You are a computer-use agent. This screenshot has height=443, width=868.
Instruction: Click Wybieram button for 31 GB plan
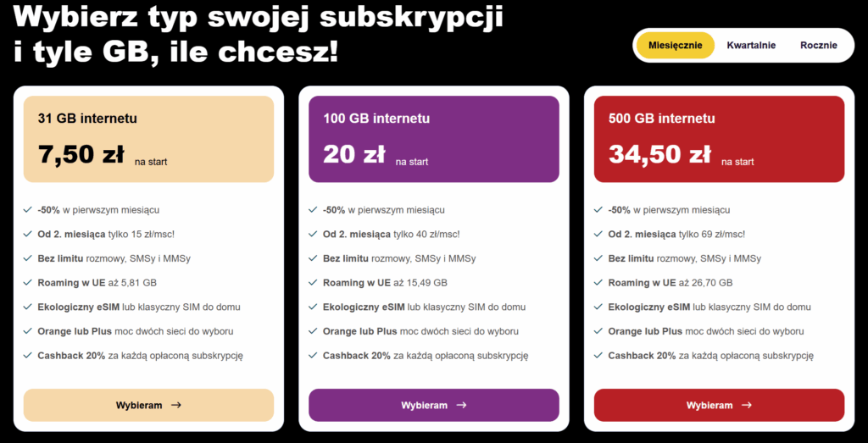pyautogui.click(x=148, y=405)
